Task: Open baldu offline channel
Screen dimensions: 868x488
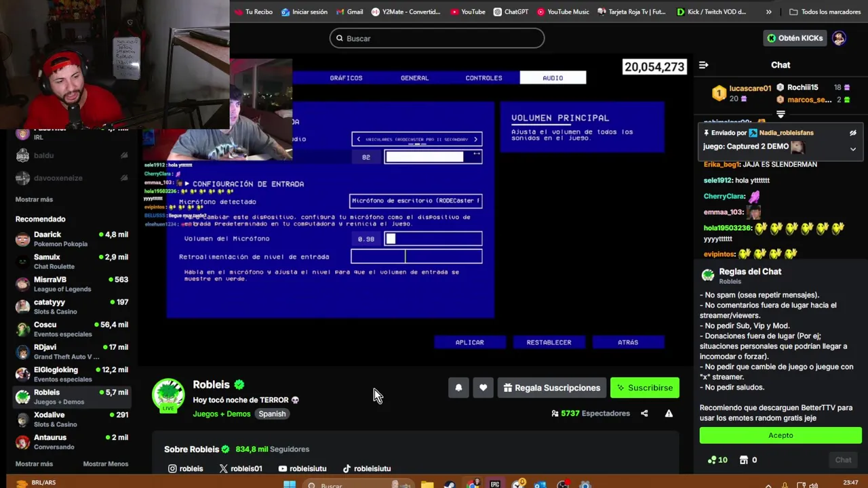Action: pyautogui.click(x=72, y=155)
